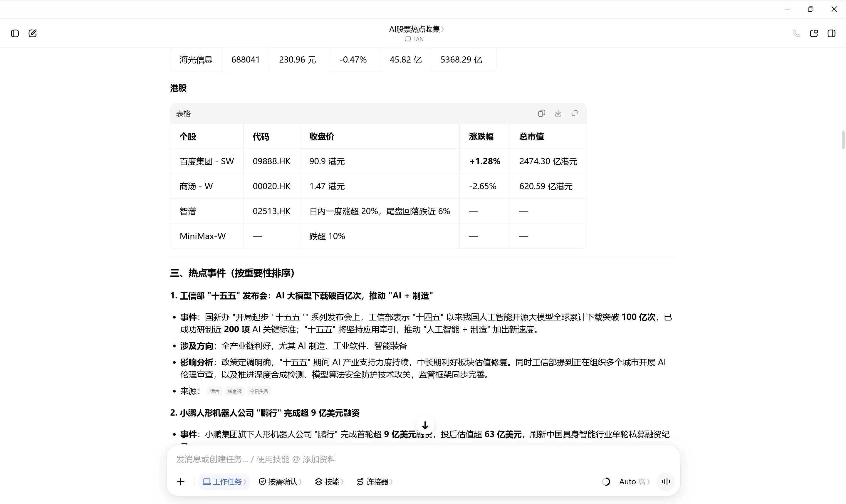Click the 百度集团 - SW cell

pos(207,161)
